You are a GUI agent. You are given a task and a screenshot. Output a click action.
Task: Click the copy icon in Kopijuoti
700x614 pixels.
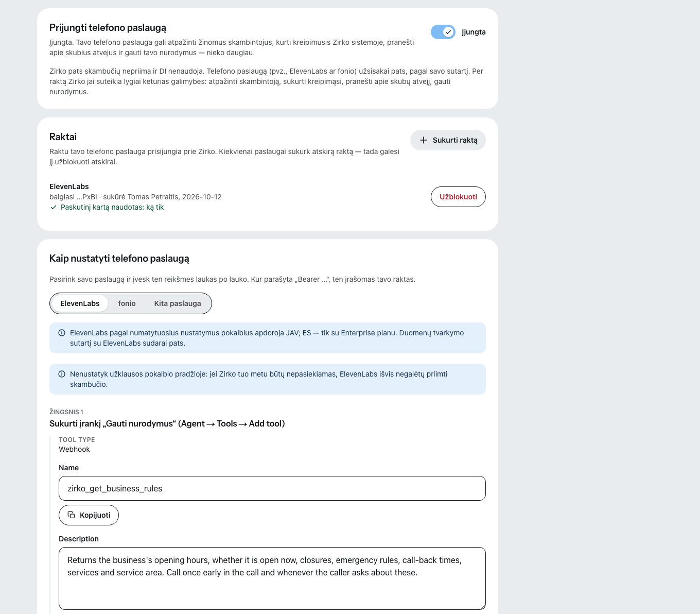click(x=72, y=515)
